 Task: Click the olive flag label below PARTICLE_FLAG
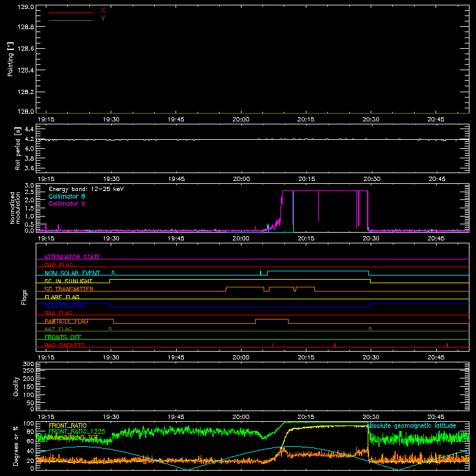pos(58,329)
